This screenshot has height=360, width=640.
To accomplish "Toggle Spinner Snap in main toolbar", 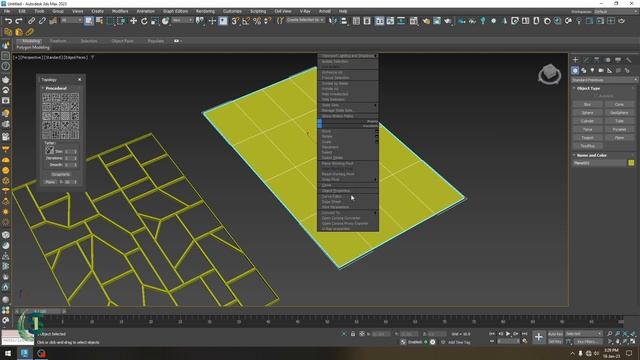I will [267, 21].
